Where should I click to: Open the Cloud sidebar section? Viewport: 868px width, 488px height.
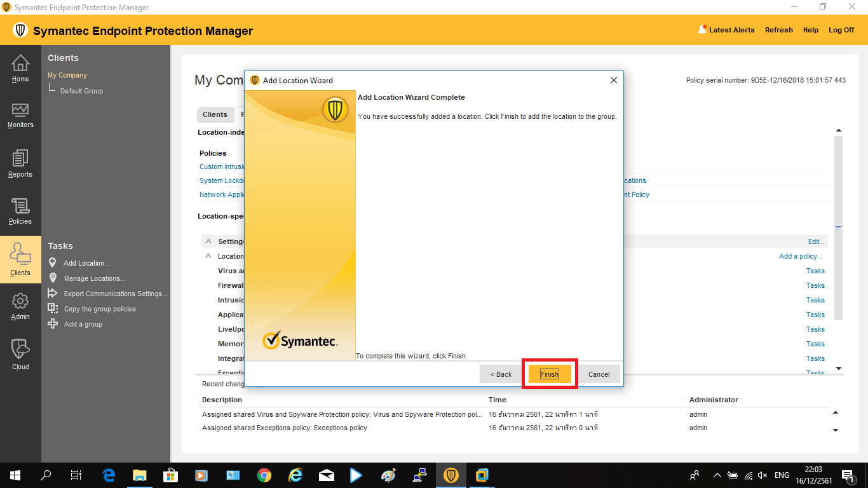coord(20,354)
